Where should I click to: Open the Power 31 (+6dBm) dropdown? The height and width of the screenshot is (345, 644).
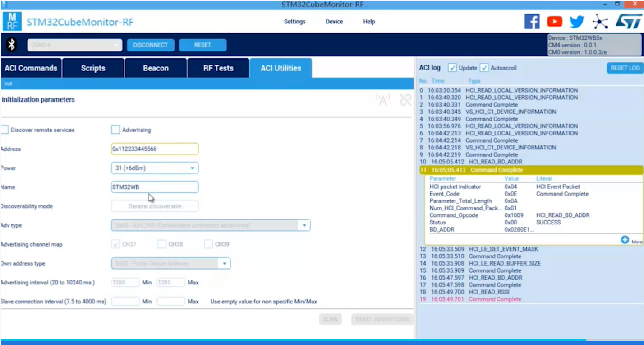155,168
